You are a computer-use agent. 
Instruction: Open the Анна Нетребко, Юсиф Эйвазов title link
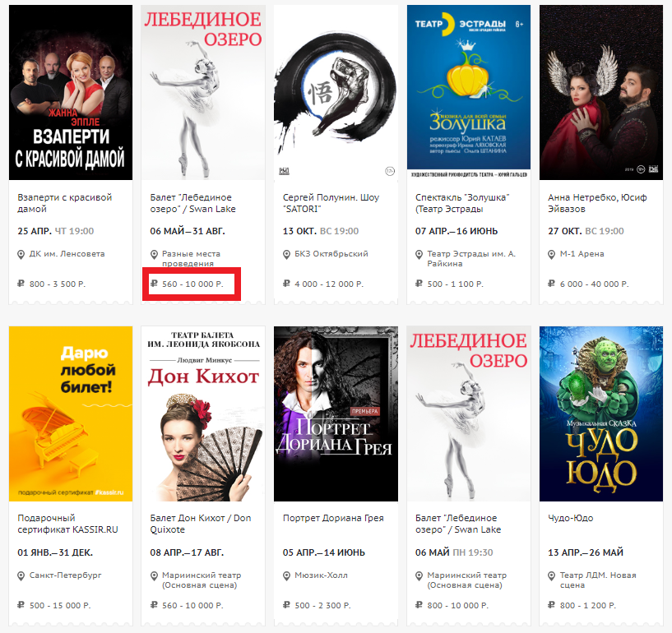(x=597, y=203)
